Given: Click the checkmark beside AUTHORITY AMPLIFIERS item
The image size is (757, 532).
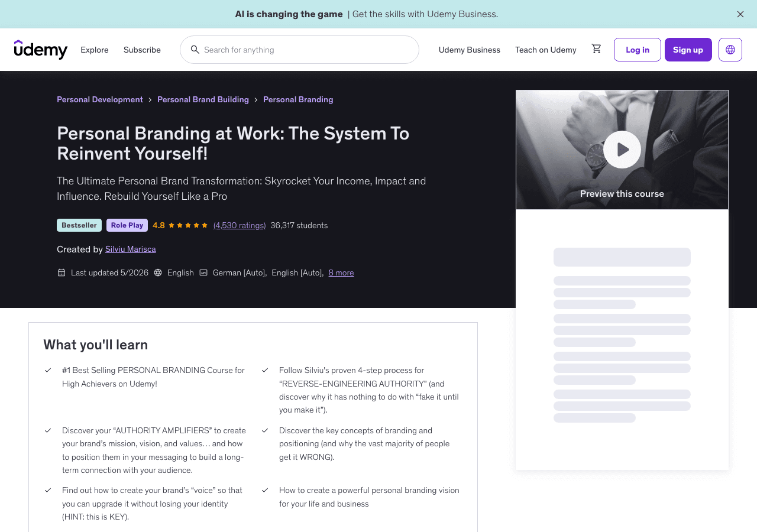Looking at the screenshot, I should [x=48, y=430].
